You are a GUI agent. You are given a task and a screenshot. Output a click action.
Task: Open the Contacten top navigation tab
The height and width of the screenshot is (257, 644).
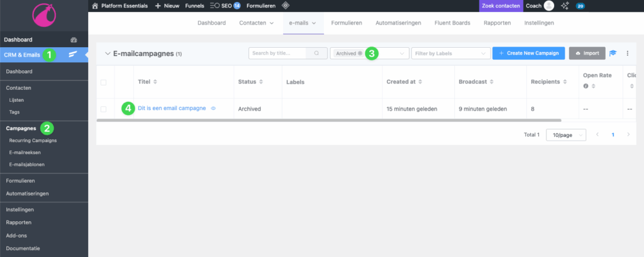257,23
